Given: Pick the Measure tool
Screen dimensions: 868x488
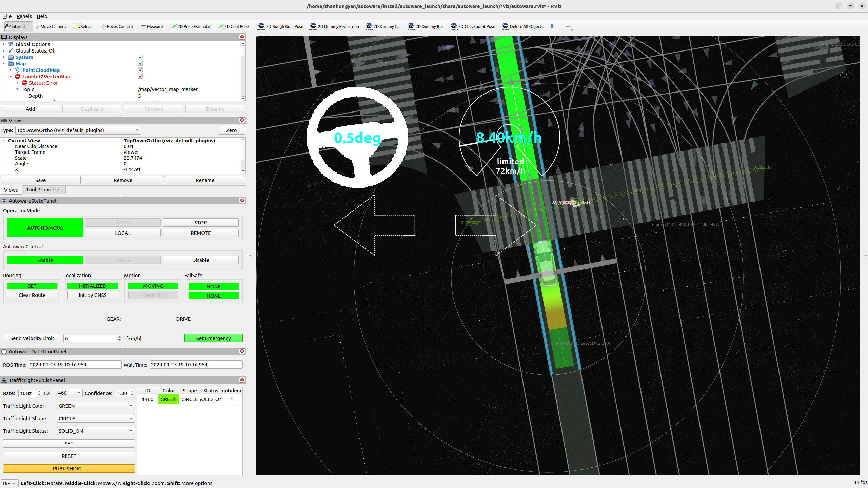Looking at the screenshot, I should click(152, 26).
